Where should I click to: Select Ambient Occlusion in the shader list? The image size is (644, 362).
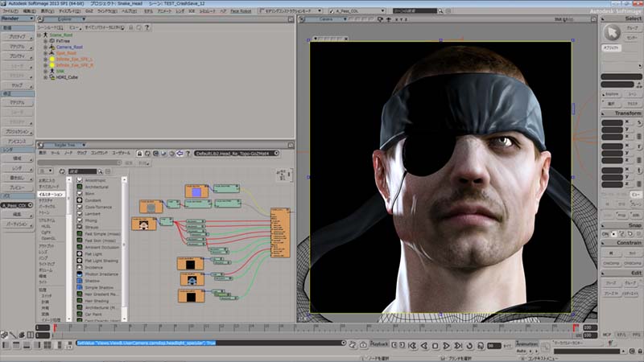click(102, 247)
